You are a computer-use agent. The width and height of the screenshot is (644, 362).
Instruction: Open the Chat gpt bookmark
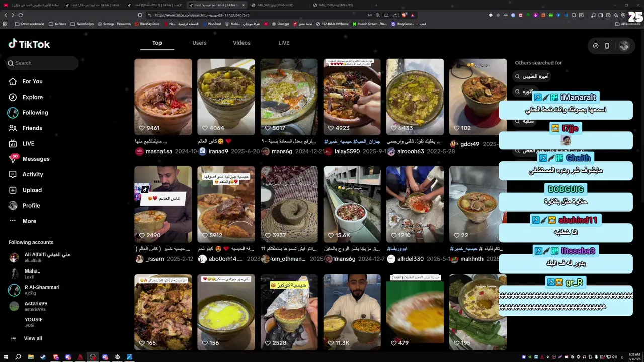[281, 24]
